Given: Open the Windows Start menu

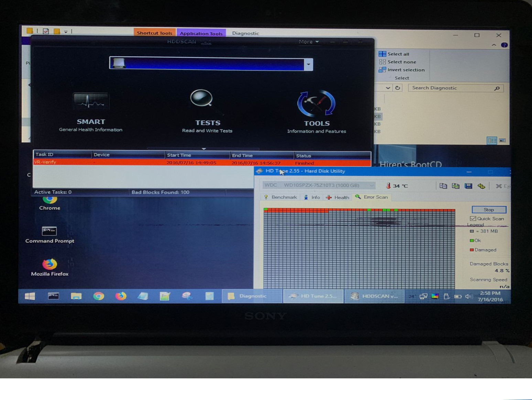Looking at the screenshot, I should (30, 296).
